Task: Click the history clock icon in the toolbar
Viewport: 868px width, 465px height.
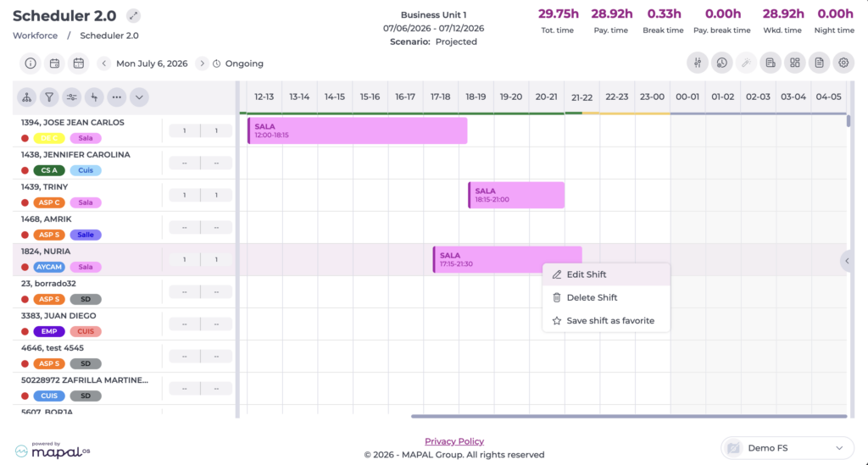Action: click(722, 63)
